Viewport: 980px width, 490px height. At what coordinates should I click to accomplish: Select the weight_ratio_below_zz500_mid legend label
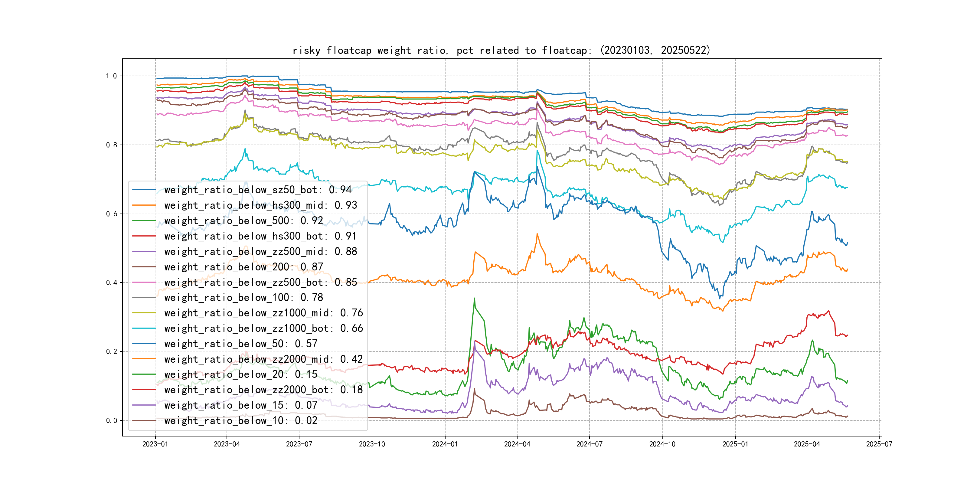pyautogui.click(x=261, y=251)
